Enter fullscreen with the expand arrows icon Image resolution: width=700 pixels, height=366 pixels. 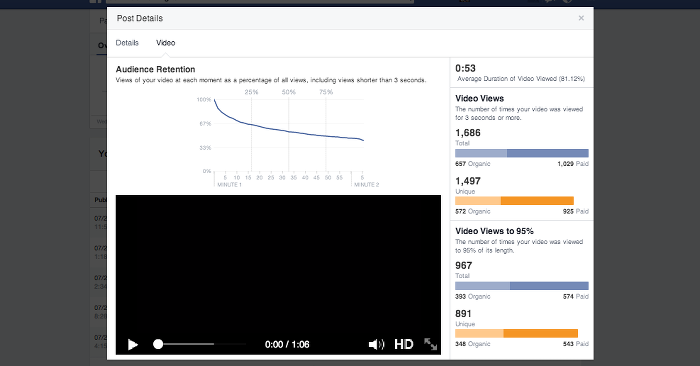[x=430, y=344]
